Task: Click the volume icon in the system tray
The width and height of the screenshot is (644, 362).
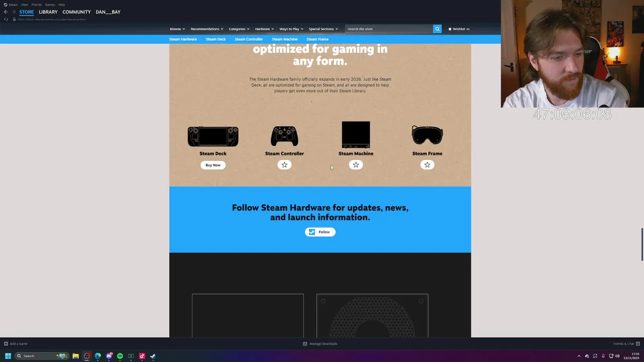Action: coord(617,356)
